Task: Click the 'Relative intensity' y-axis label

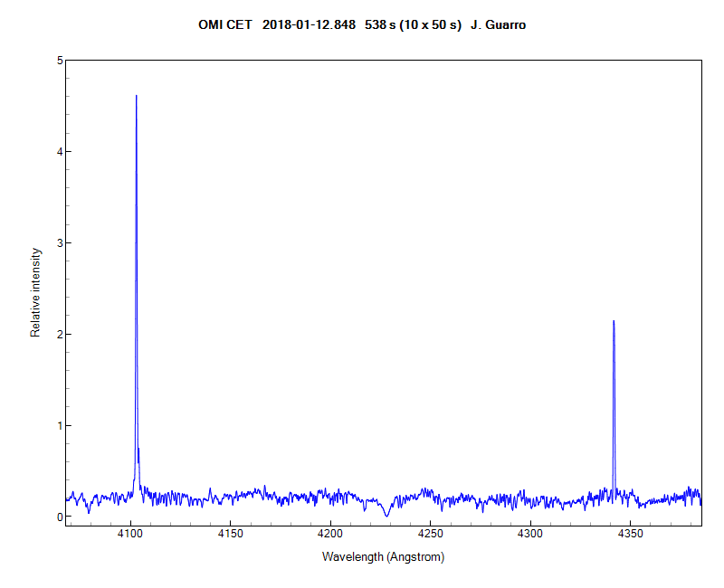Action: [x=36, y=292]
